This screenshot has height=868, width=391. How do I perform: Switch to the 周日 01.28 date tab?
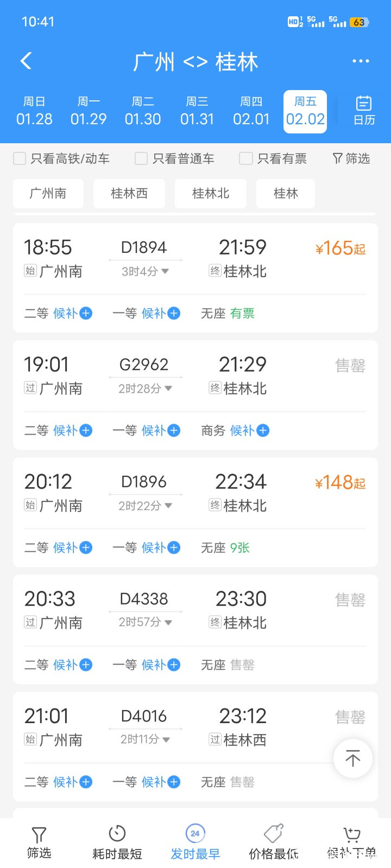pos(34,111)
